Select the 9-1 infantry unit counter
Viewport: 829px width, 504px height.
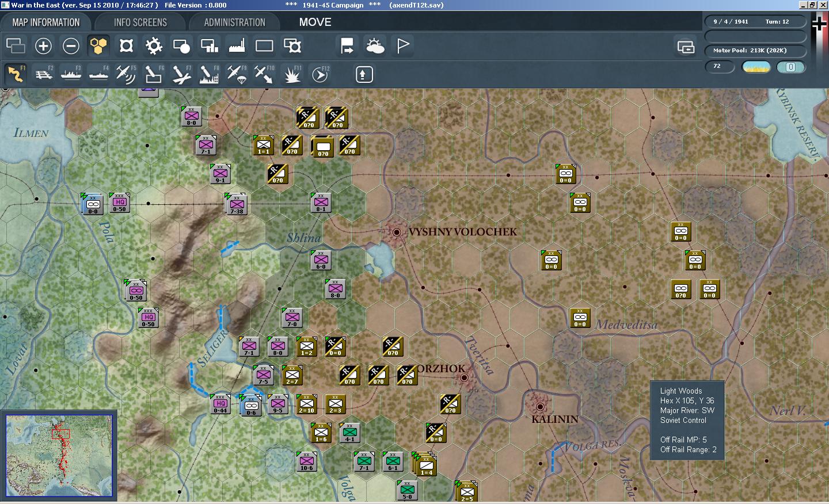[220, 174]
